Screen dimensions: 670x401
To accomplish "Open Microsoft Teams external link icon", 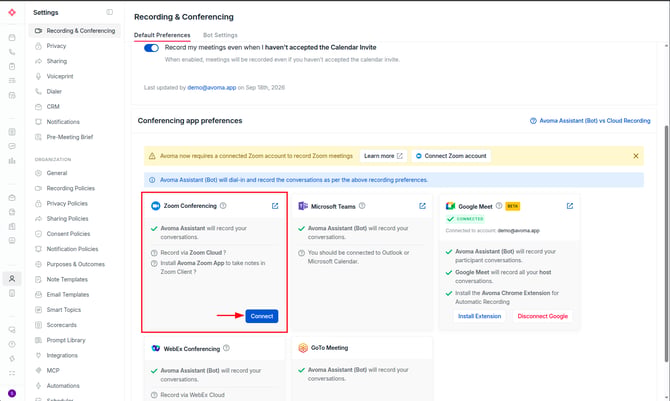I will 423,206.
